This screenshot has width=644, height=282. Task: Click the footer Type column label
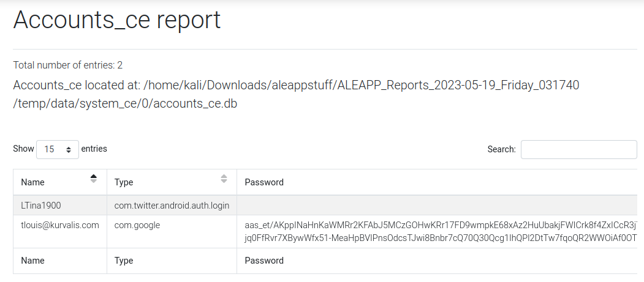(x=124, y=261)
